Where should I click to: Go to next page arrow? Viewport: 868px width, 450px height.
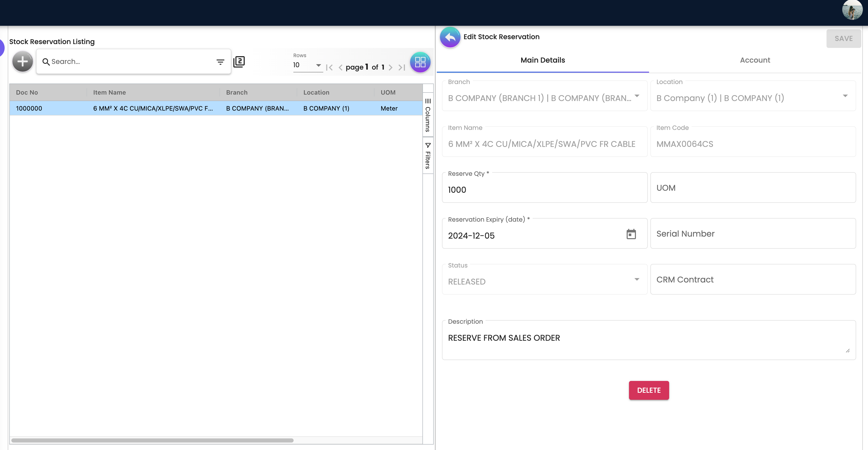(390, 68)
